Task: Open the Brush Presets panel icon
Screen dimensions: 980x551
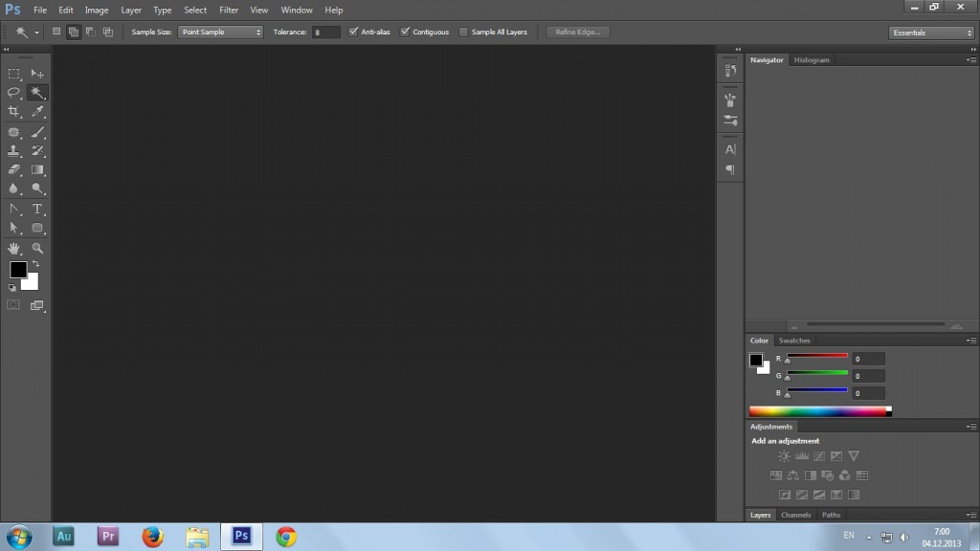Action: [x=730, y=120]
